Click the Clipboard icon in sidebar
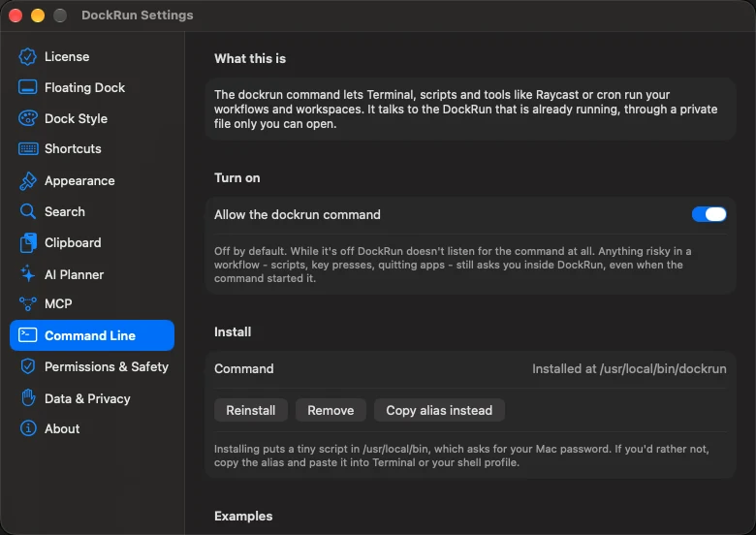 (x=28, y=242)
